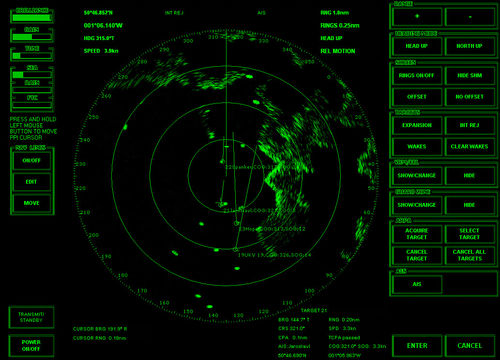Switch display to NORTH UP mode
The width and height of the screenshot is (500, 360).
tap(470, 46)
